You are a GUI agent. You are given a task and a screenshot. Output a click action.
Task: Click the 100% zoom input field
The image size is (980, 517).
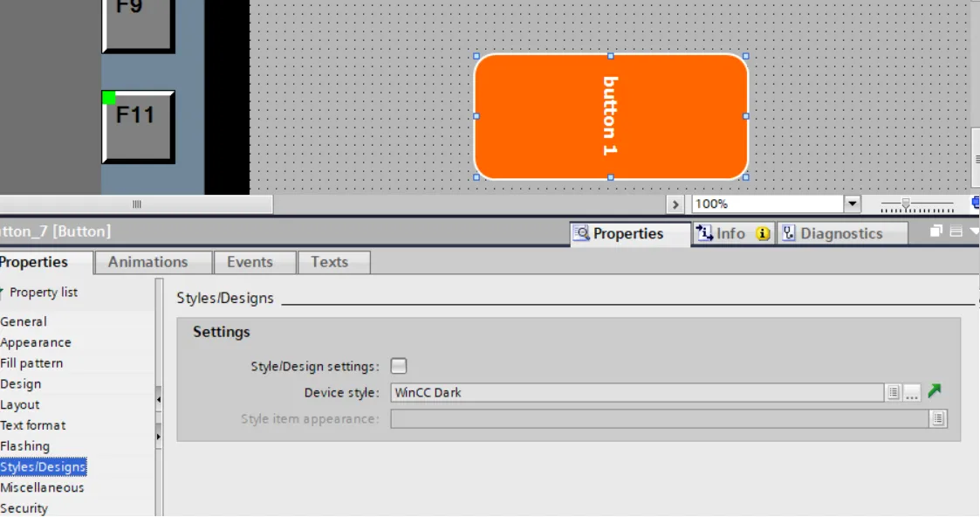click(x=768, y=203)
